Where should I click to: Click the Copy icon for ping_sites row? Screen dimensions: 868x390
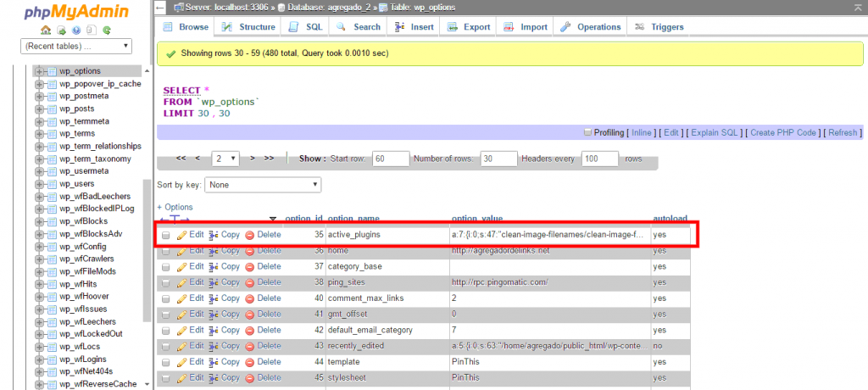(x=214, y=282)
